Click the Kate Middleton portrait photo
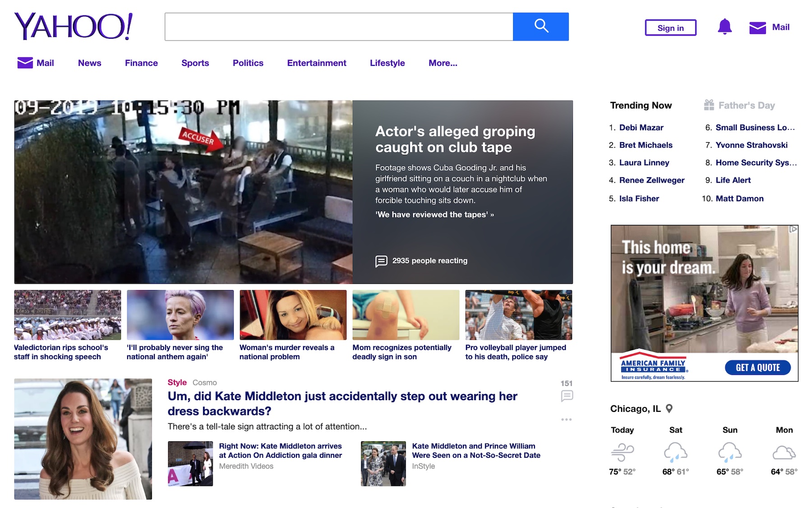The width and height of the screenshot is (812, 508). click(83, 439)
